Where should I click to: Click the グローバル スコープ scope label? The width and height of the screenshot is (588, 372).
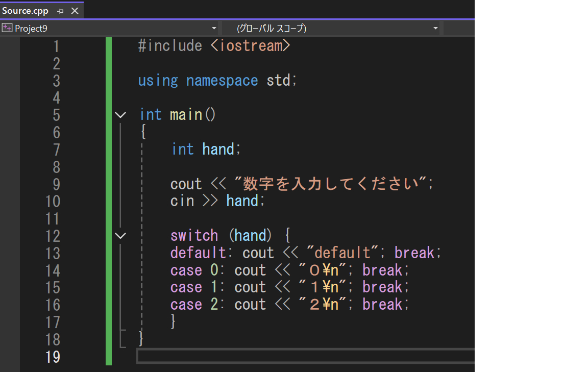pyautogui.click(x=272, y=29)
